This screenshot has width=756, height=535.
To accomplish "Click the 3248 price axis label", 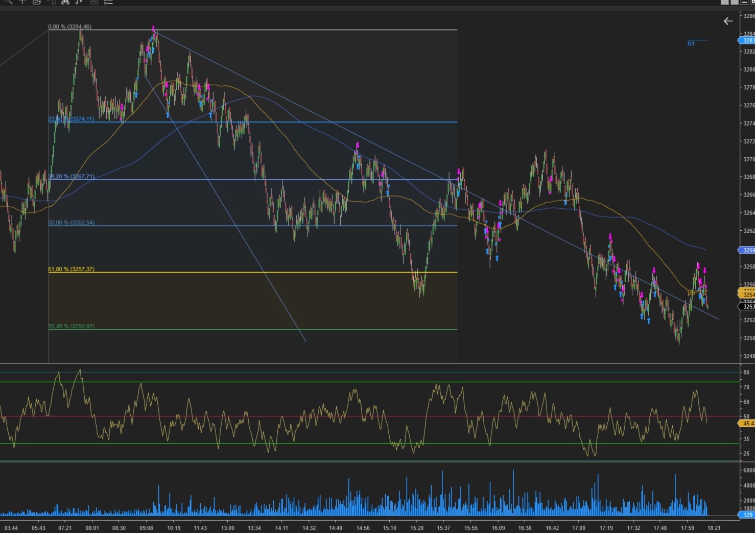I will (749, 356).
